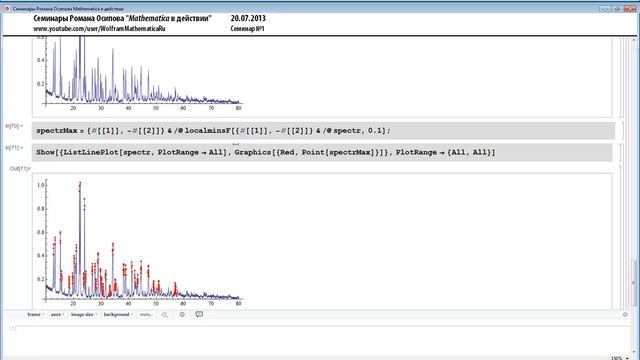Image resolution: width=640 pixels, height=360 pixels.
Task: Click the youtube.com/user/WolframMathematicaRu link text
Action: 99,29
